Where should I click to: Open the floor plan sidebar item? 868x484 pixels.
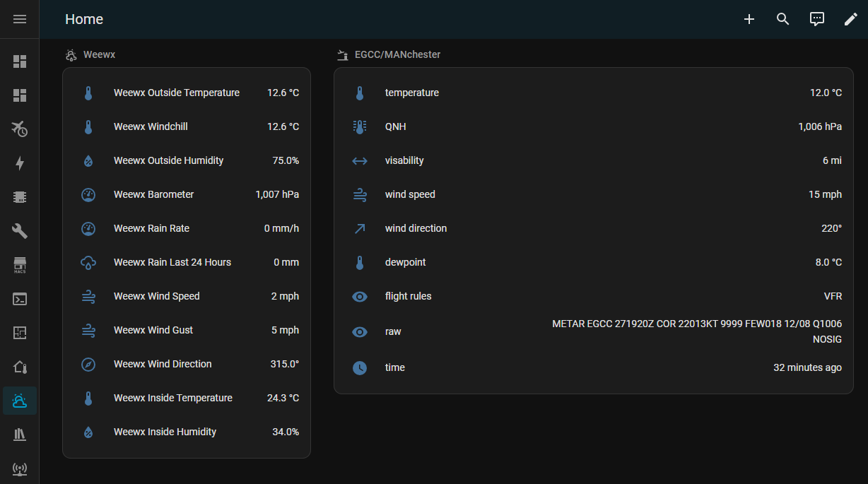pos(20,333)
